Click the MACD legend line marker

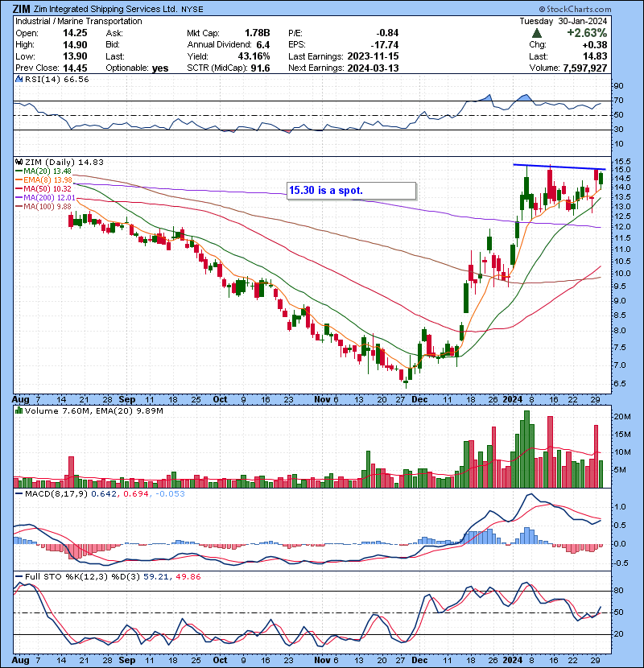tap(19, 494)
